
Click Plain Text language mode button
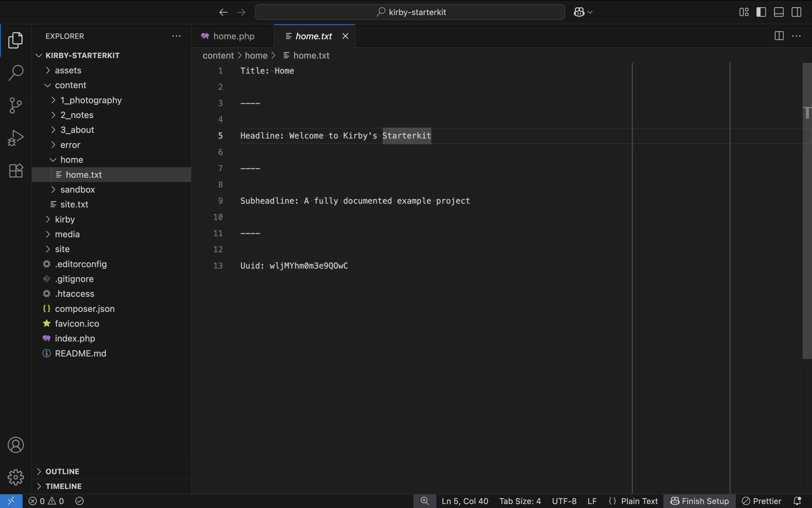[639, 501]
